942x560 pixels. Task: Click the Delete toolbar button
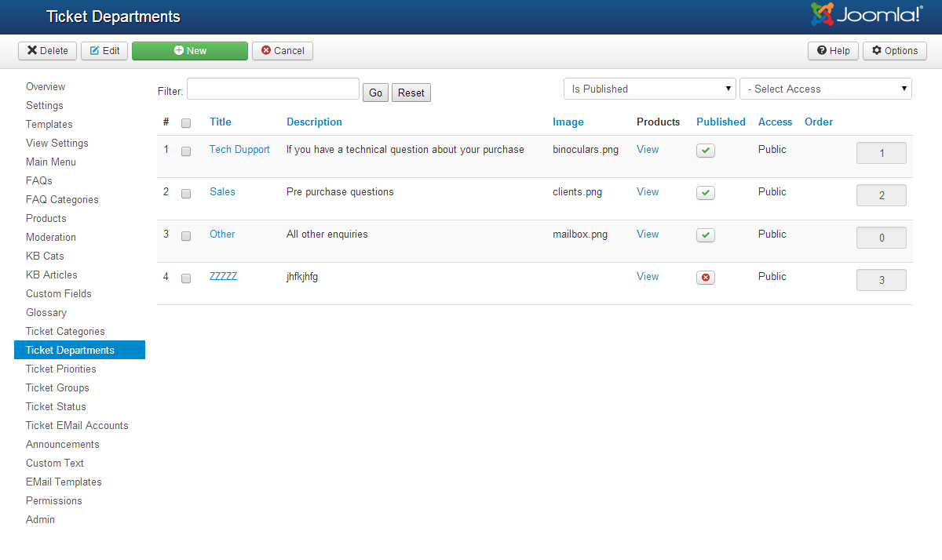(x=48, y=51)
